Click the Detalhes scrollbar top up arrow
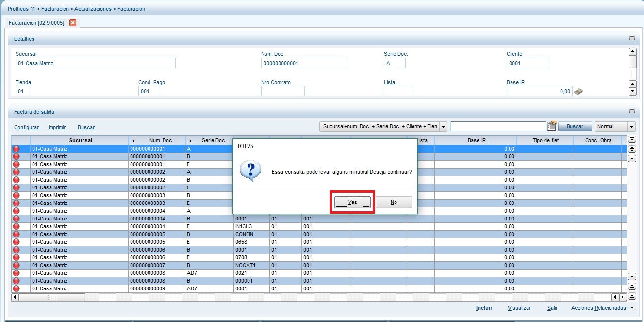Screen dimensions: 644x322 pyautogui.click(x=632, y=51)
